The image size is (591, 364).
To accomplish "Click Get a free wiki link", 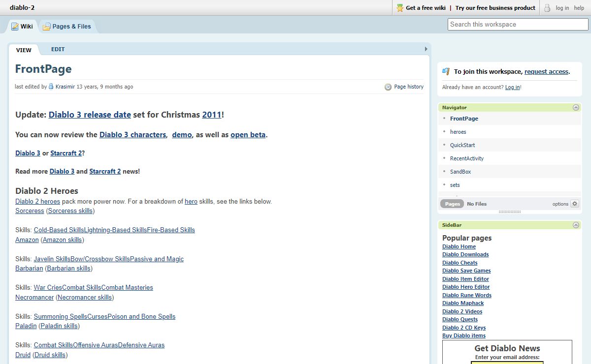I will [426, 8].
